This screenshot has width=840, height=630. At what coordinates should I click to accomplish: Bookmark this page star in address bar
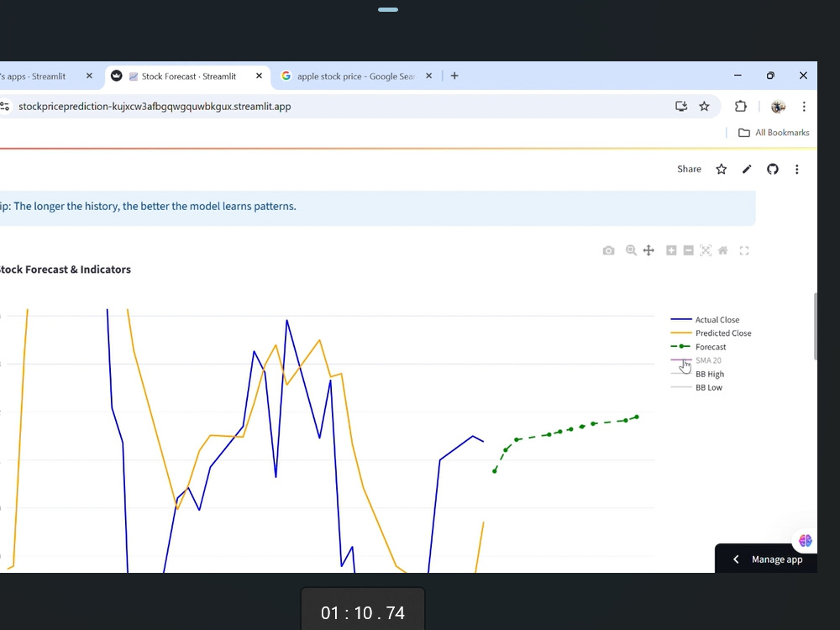click(705, 107)
